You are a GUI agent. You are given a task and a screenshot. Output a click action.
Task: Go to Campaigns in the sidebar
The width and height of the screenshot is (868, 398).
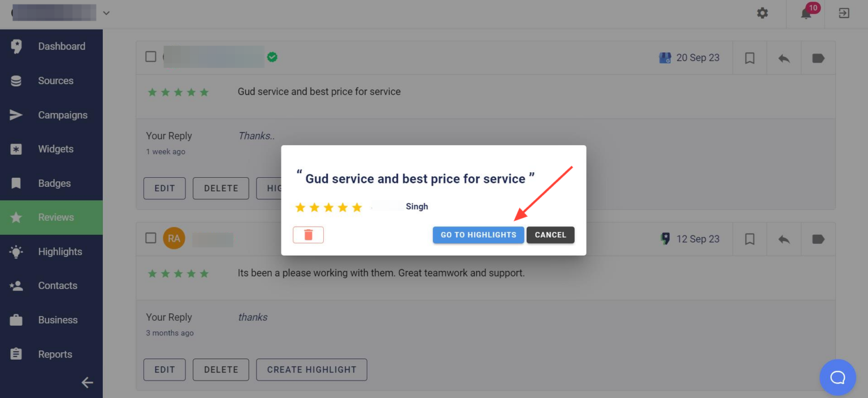[x=62, y=115]
